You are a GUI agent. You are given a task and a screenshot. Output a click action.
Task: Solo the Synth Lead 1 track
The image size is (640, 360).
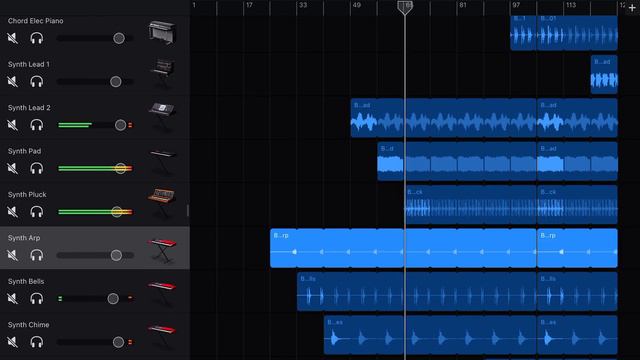(x=37, y=82)
